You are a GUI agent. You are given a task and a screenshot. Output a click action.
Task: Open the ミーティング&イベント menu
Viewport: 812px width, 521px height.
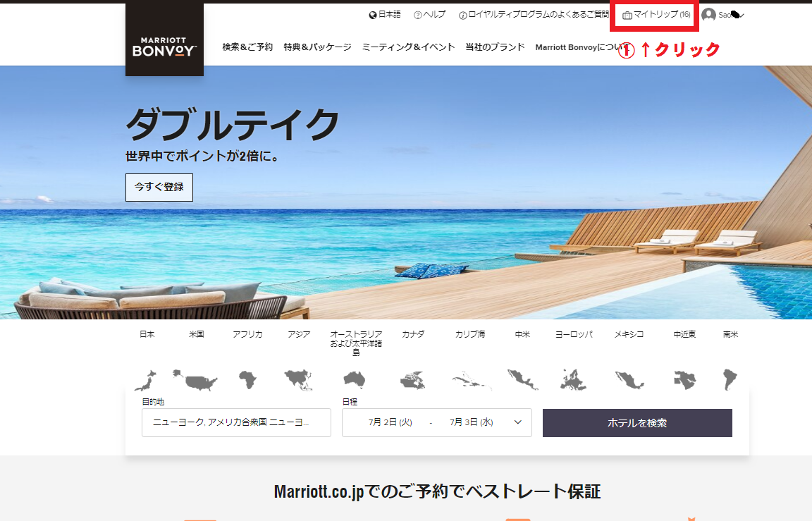coord(409,47)
